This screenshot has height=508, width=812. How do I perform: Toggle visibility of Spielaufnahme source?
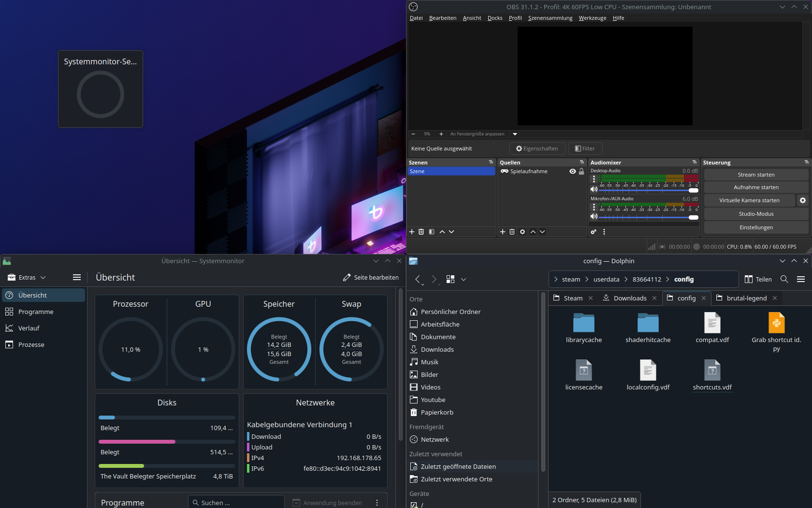(x=573, y=171)
